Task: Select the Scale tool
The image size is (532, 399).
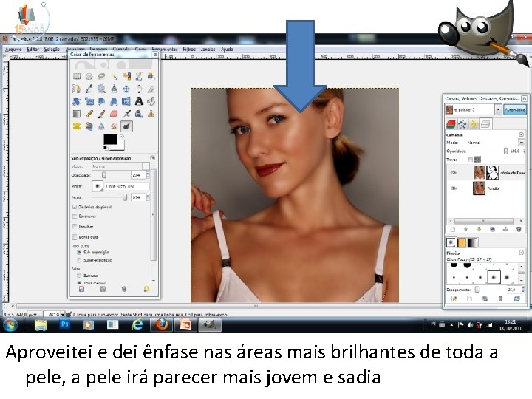Action: (89, 101)
